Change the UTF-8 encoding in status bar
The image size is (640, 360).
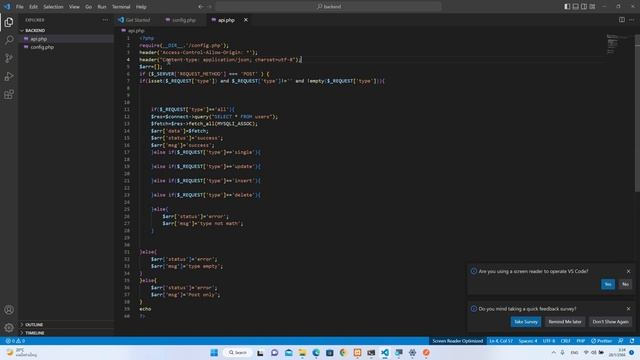(549, 341)
